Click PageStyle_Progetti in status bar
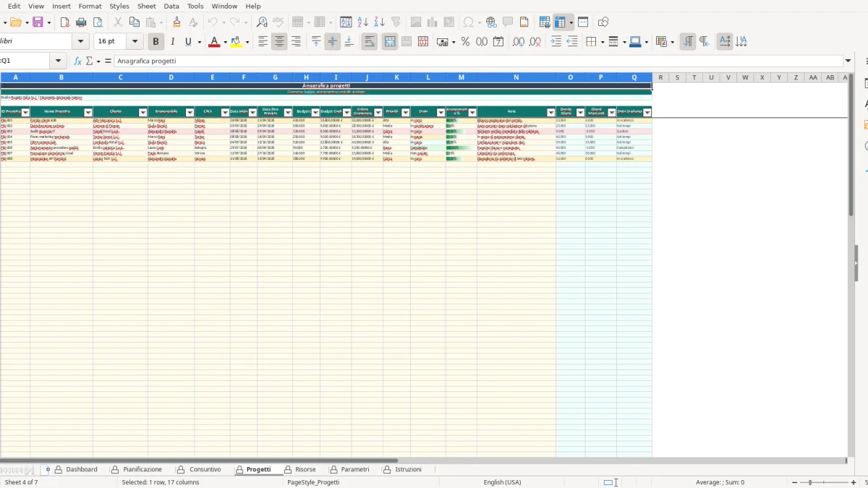 pos(313,482)
